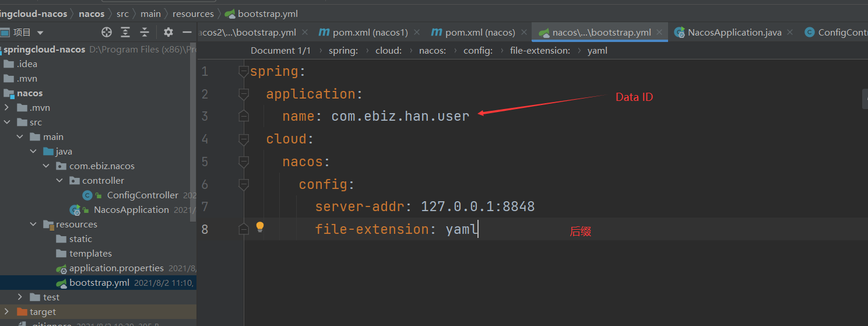Fold the application: block on line 2
This screenshot has height=326, width=868.
(244, 94)
